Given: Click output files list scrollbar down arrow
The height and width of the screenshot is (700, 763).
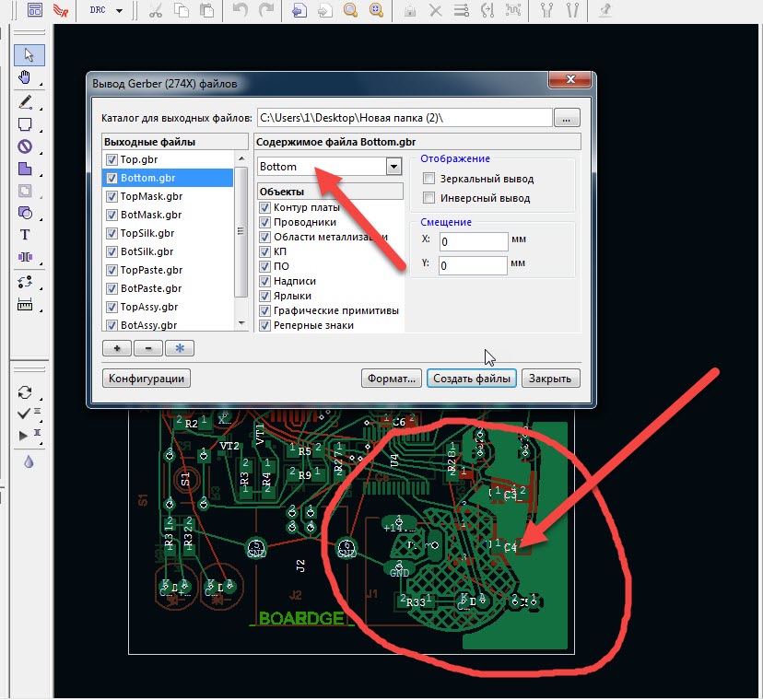Looking at the screenshot, I should point(241,323).
